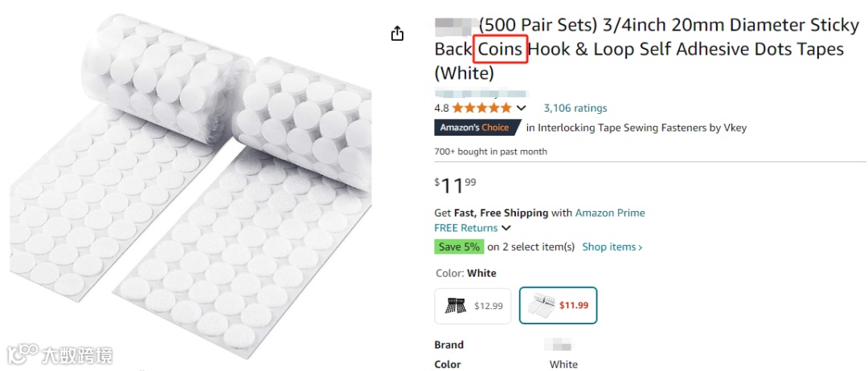
Task: Click the White value in the Color row
Action: (x=563, y=364)
